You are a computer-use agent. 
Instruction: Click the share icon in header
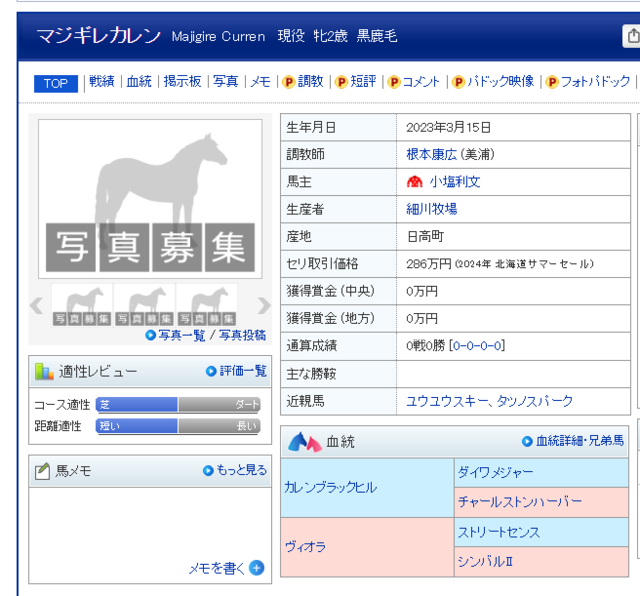[631, 36]
